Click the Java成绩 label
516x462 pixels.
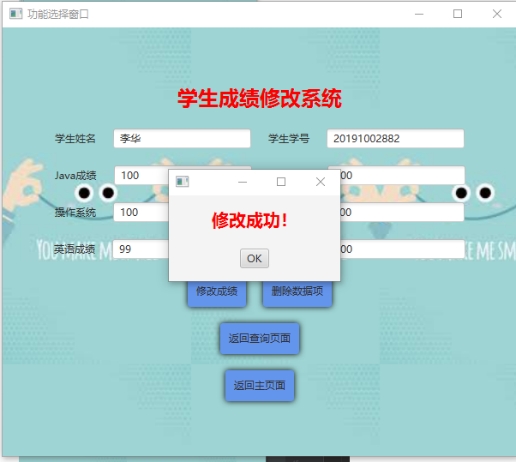75,175
